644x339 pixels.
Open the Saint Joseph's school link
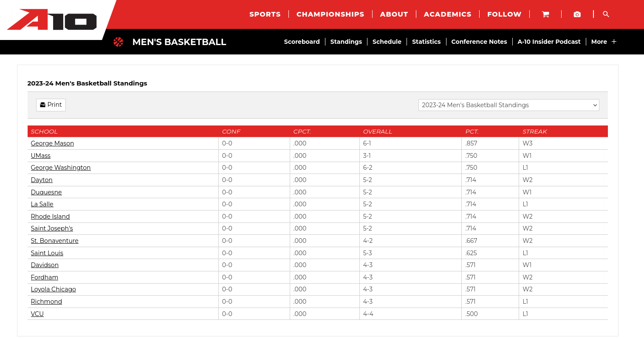[x=52, y=228]
